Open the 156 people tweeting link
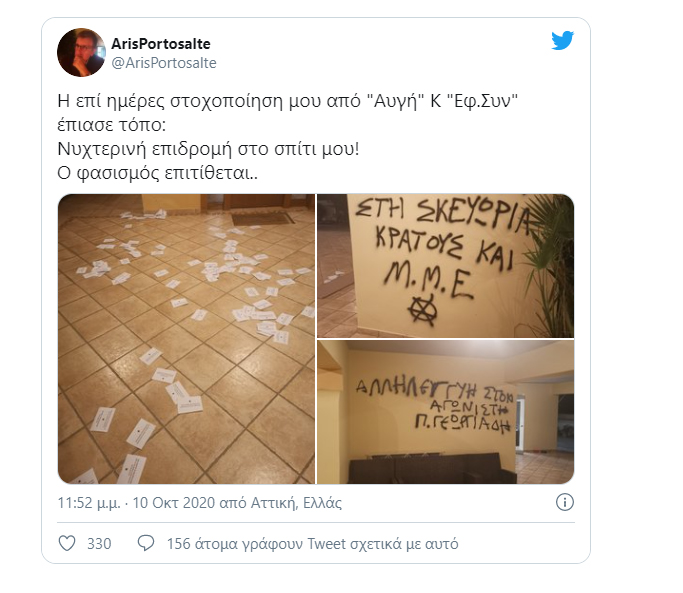Image resolution: width=683 pixels, height=593 pixels. 312,544
